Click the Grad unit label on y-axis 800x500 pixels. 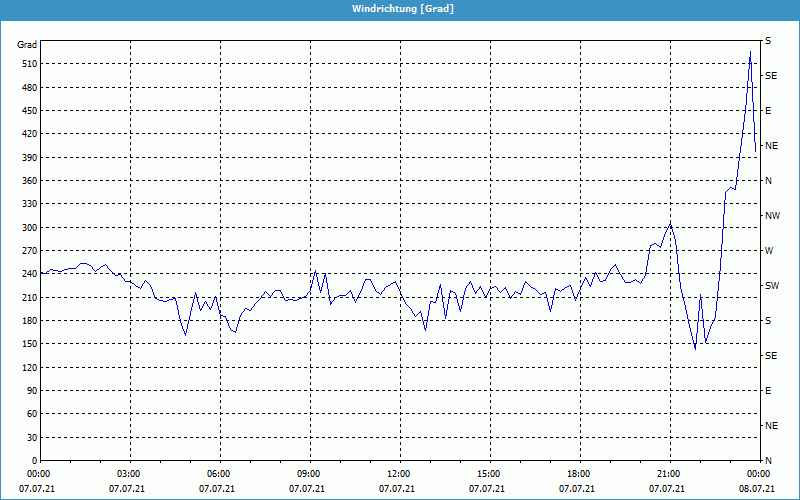[x=27, y=45]
